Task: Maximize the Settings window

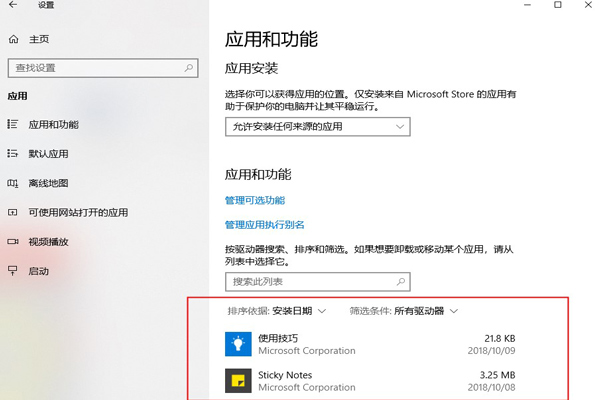Action: (558, 5)
